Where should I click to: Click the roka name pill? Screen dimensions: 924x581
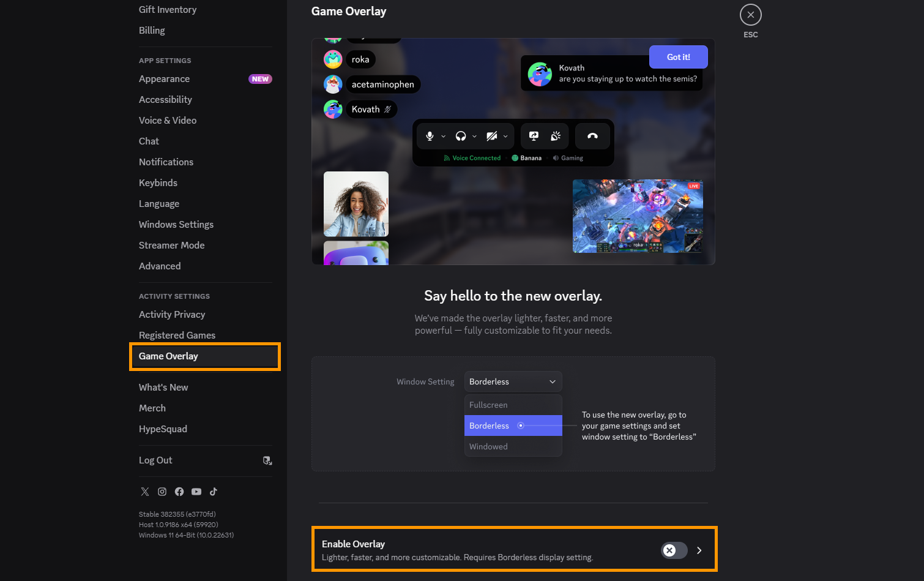(x=360, y=59)
